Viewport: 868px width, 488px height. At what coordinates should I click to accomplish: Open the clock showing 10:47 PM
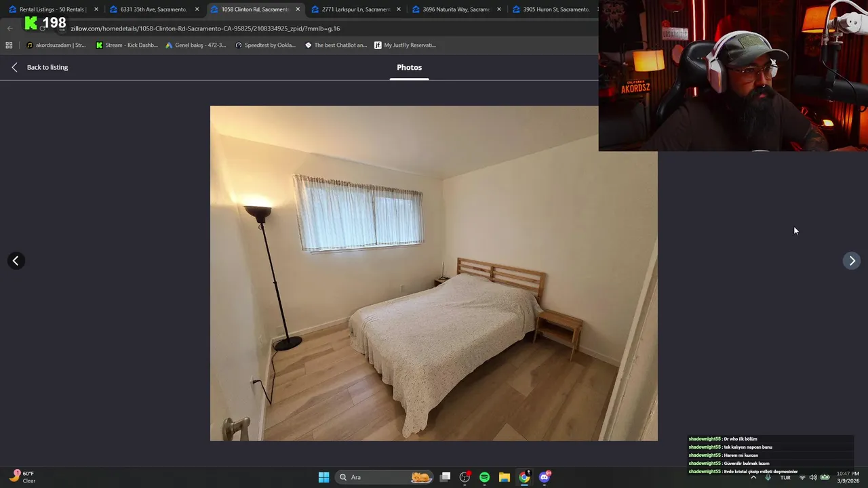[848, 477]
